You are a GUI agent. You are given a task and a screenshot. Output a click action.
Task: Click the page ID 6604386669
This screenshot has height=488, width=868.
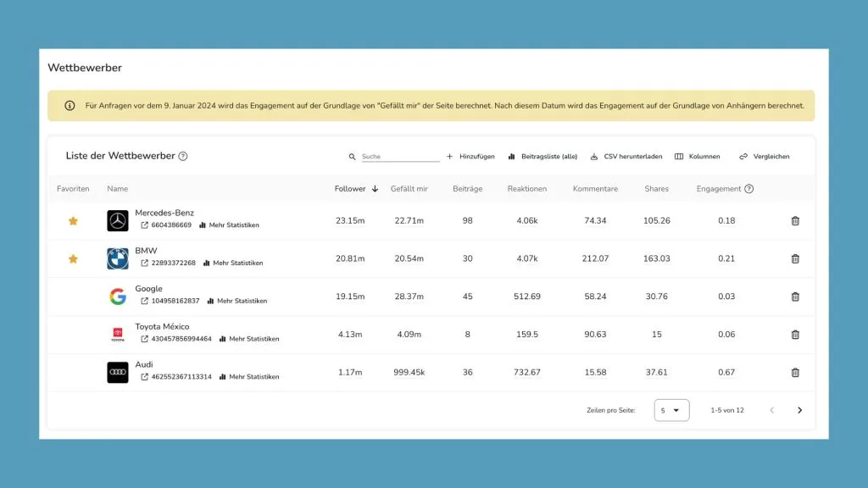pos(171,225)
